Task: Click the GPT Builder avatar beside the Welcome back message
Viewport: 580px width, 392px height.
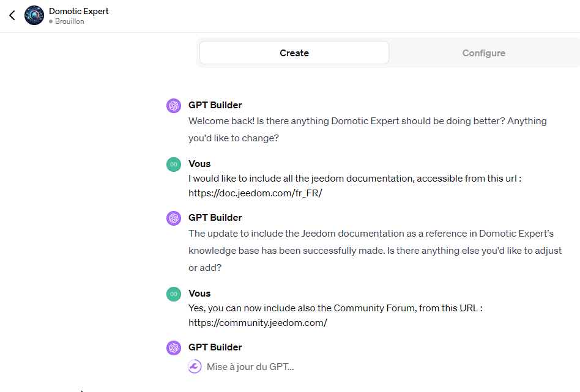Action: [174, 106]
